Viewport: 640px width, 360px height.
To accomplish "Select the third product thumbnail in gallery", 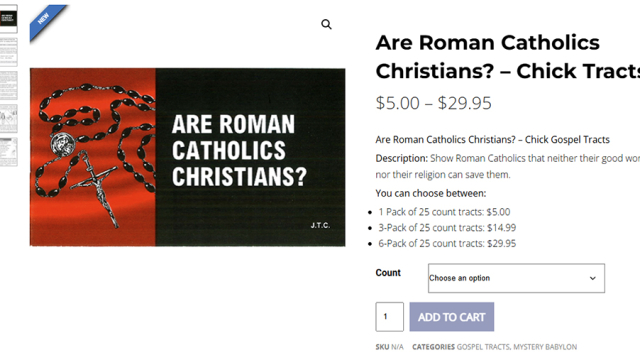I will pos(9,85).
